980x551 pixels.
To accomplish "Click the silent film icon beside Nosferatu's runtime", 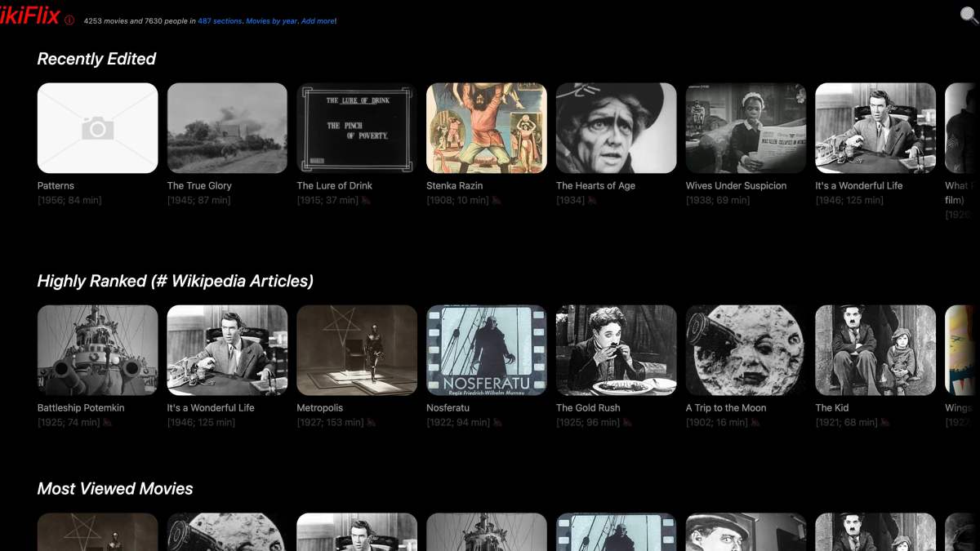I will [498, 423].
